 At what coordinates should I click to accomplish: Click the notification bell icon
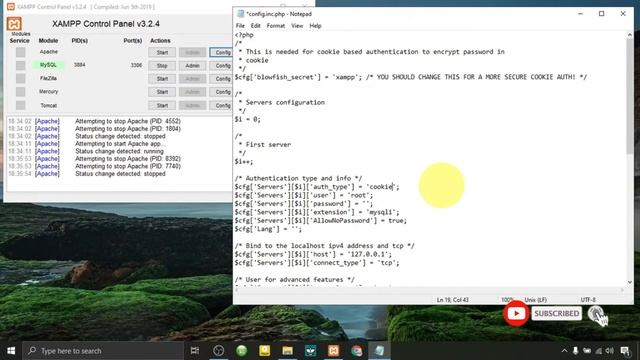(597, 315)
